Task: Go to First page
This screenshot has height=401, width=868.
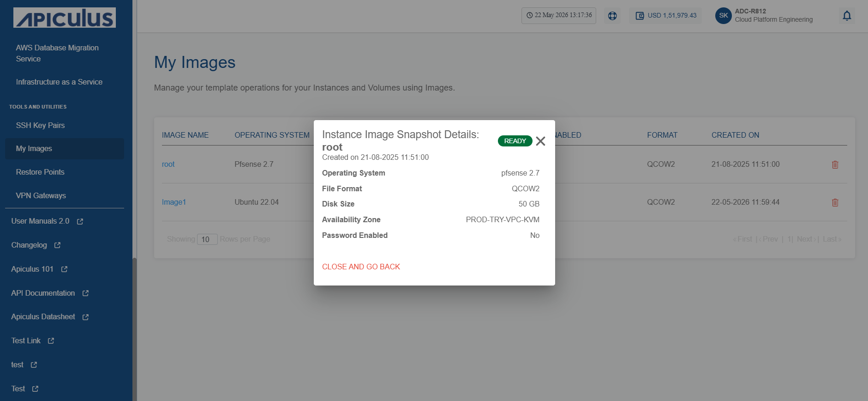Action: (742, 239)
